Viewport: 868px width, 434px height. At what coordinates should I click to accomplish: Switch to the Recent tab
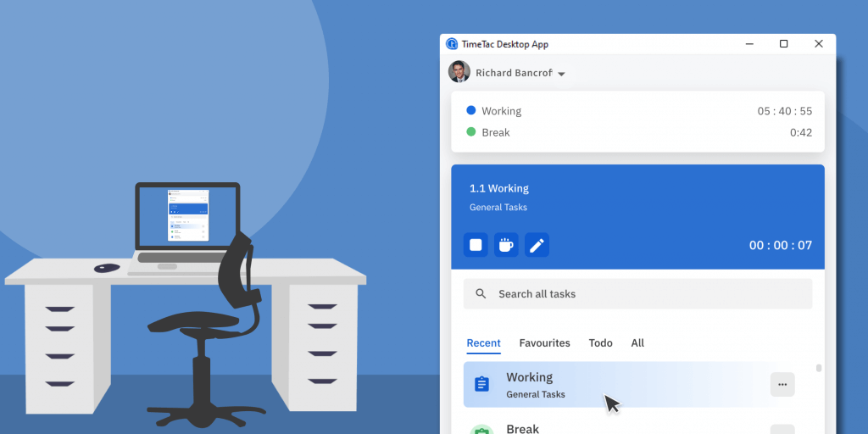(x=483, y=343)
